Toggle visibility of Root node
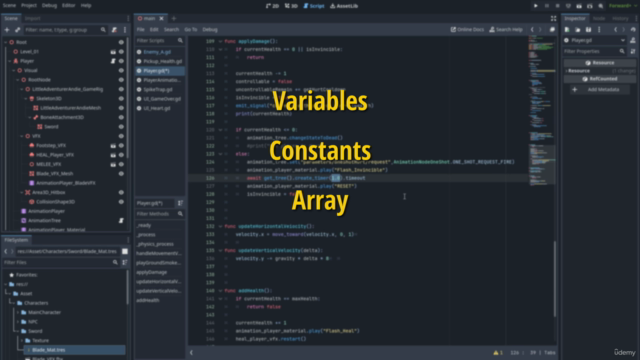640x360 pixels. 121,42
